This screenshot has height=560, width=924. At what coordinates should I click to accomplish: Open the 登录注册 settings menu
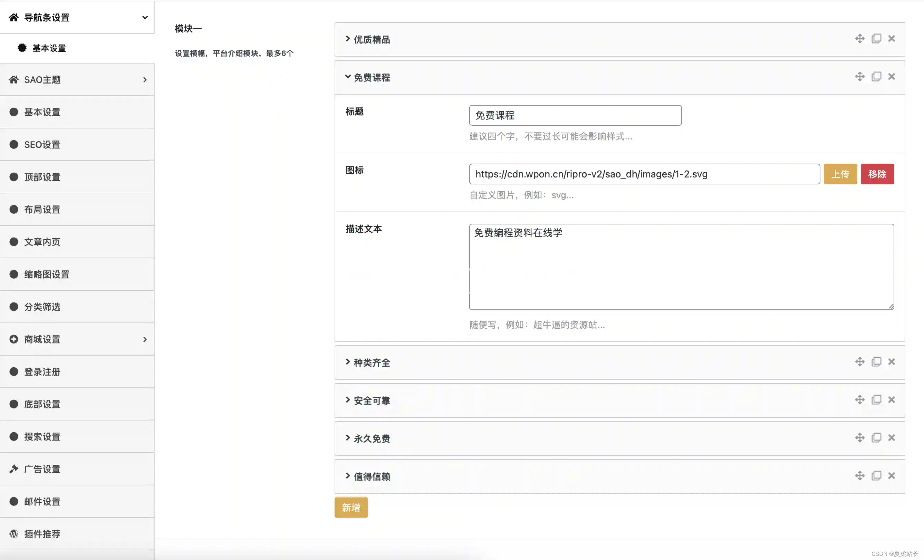tap(42, 371)
